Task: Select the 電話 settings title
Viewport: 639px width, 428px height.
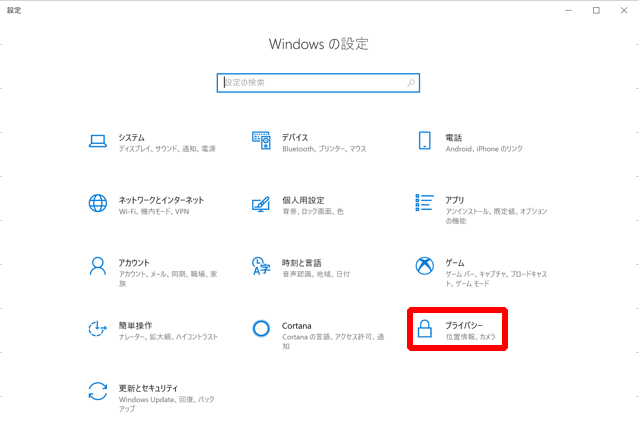Action: [x=454, y=138]
